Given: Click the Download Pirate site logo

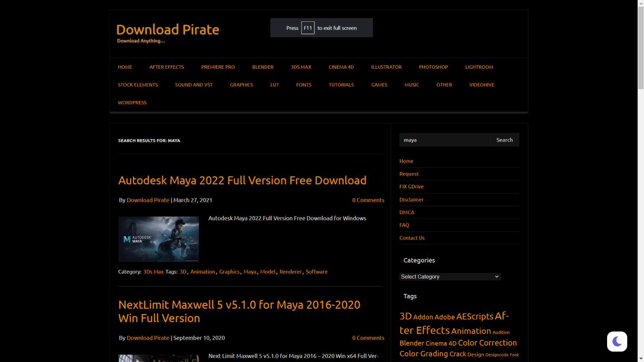Looking at the screenshot, I should (x=168, y=29).
